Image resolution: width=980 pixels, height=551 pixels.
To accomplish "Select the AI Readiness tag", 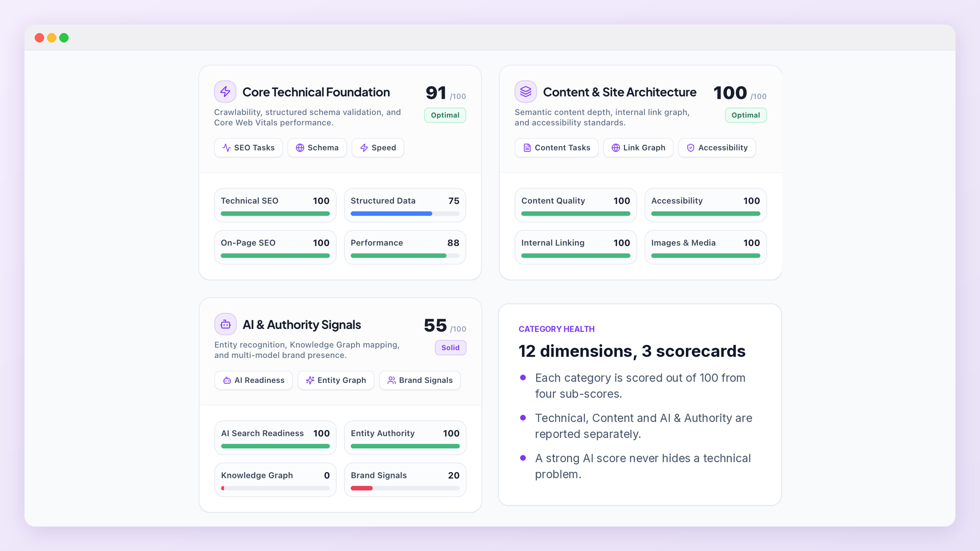I will (254, 380).
